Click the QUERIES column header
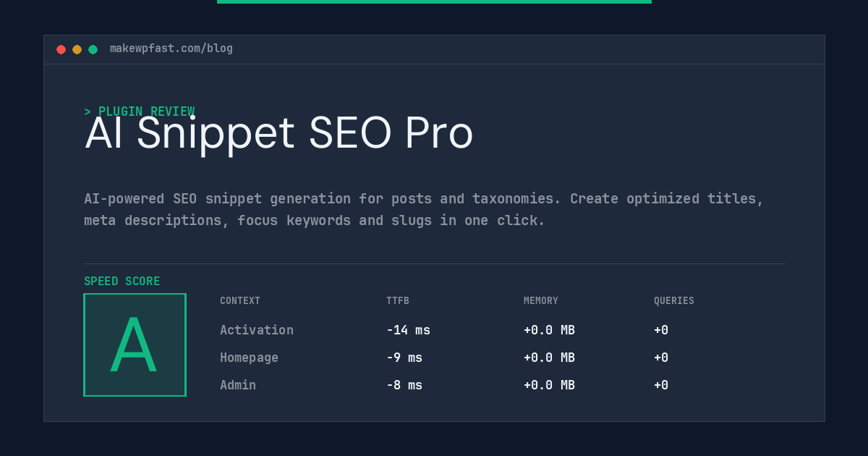The height and width of the screenshot is (456, 868). pos(674,301)
